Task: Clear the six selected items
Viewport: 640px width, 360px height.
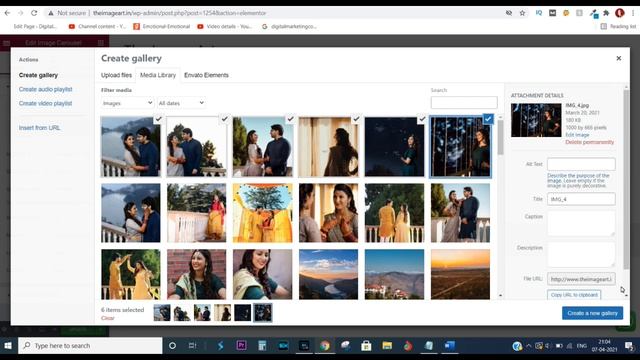Action: coord(108,318)
